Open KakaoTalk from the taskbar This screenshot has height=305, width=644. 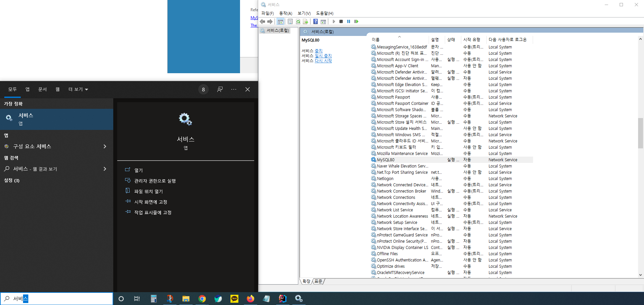[x=234, y=299]
